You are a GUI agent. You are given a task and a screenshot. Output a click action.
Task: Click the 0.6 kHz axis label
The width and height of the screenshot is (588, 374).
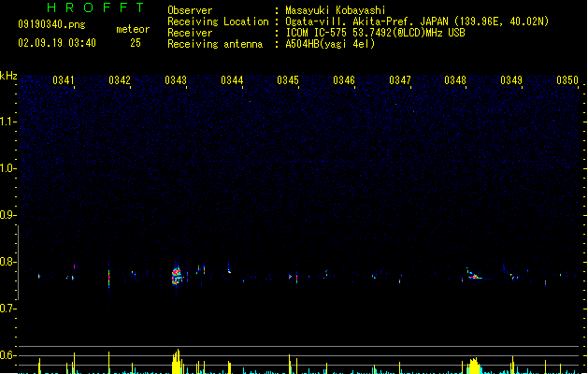[7, 355]
